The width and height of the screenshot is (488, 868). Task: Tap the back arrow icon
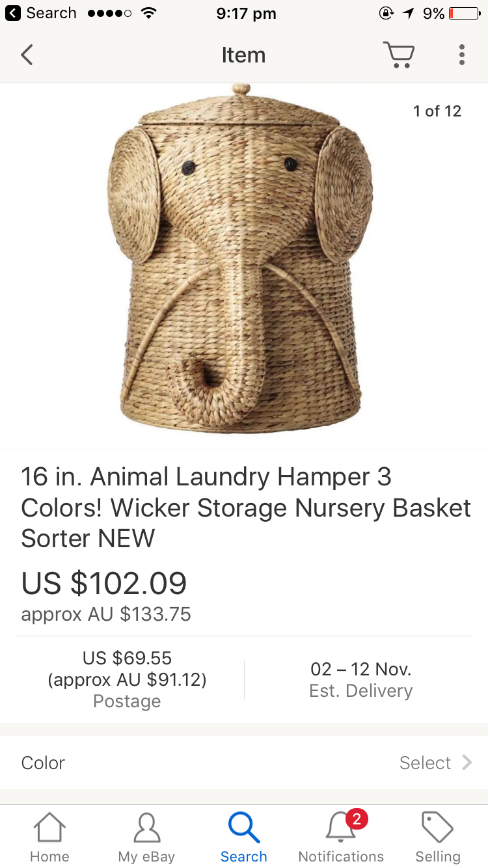coord(27,55)
